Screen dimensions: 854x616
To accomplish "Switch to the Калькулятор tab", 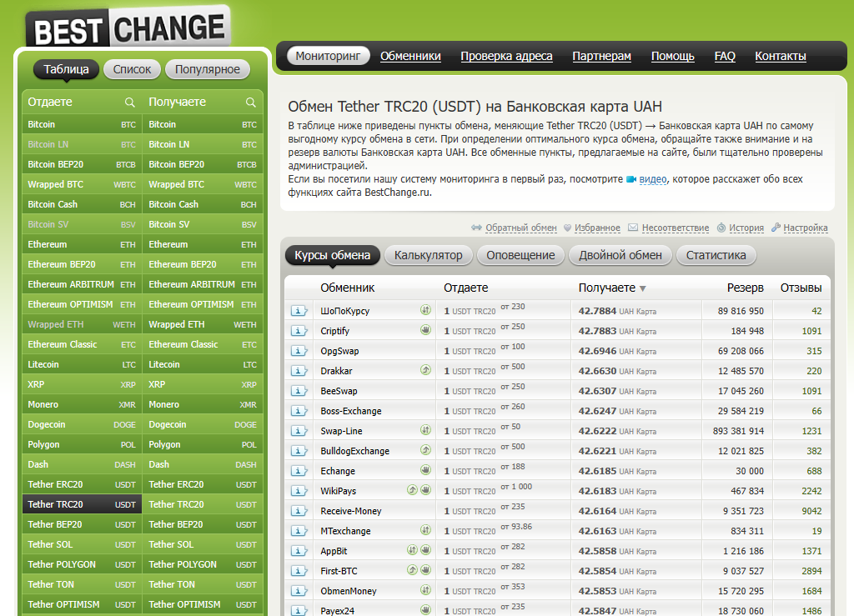I will point(428,256).
